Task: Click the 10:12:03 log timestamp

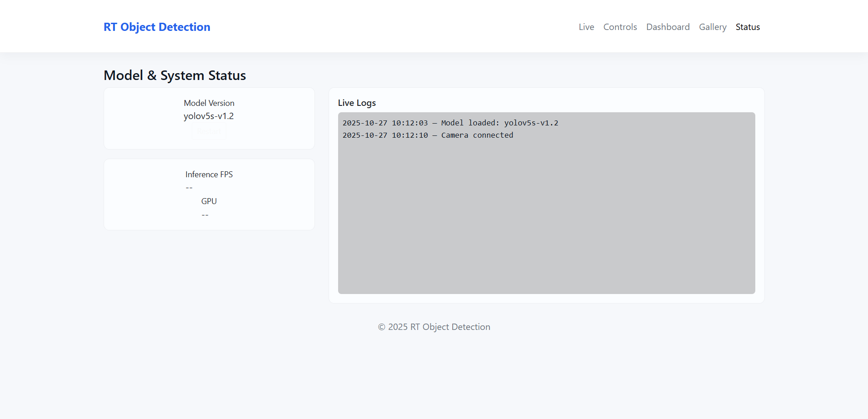Action: pyautogui.click(x=409, y=123)
